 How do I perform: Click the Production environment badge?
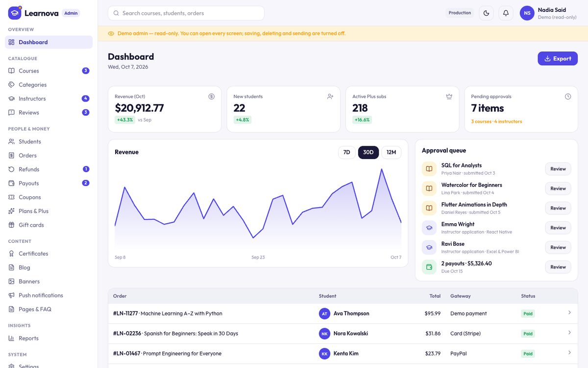click(460, 13)
